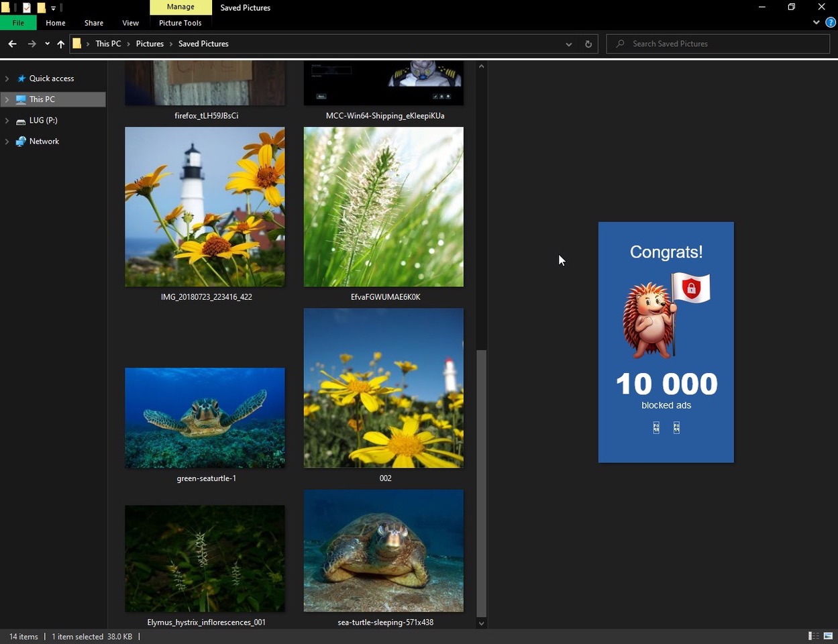Switch to details view layout

[813, 636]
